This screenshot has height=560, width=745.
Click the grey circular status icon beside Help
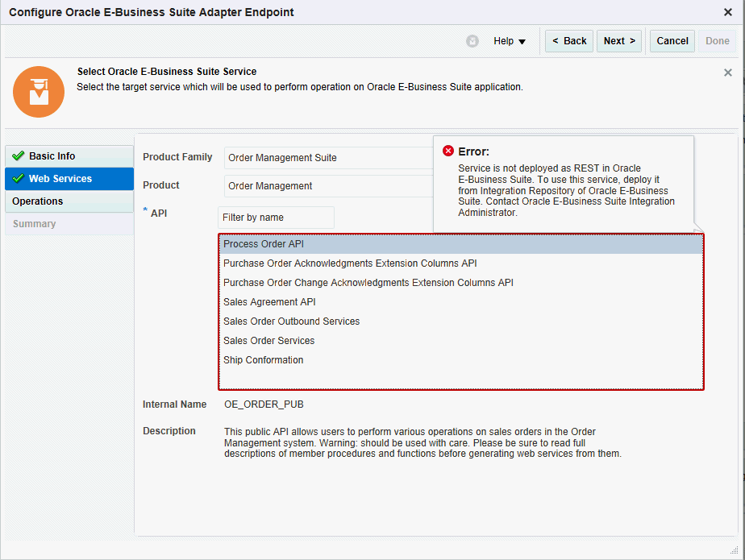tap(472, 41)
